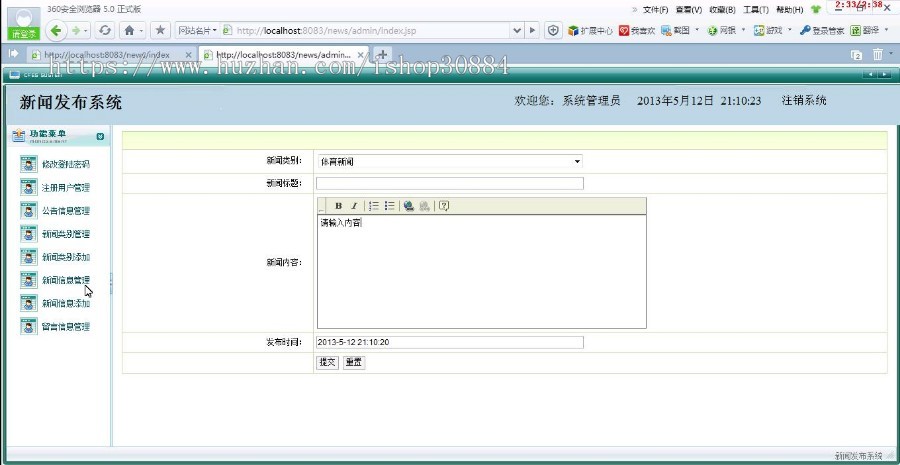The height and width of the screenshot is (465, 900).
Task: Click the 我喜欢 toolbar icon
Action: (637, 31)
